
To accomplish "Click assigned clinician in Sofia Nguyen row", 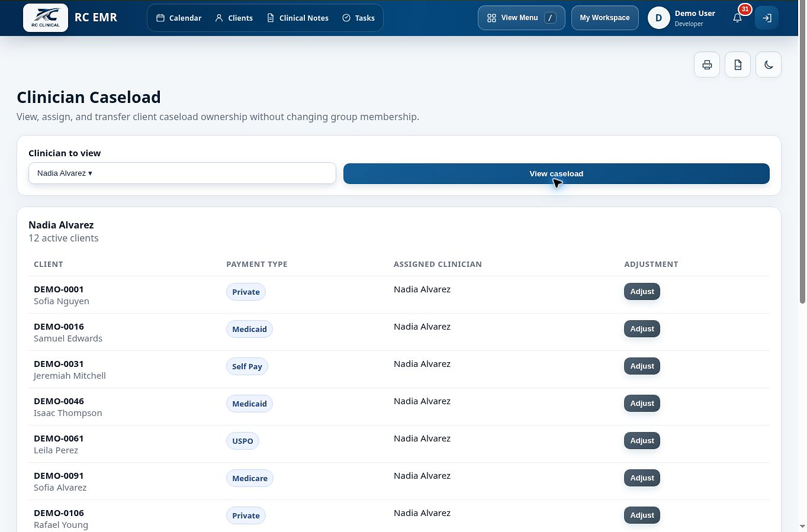I will [422, 289].
